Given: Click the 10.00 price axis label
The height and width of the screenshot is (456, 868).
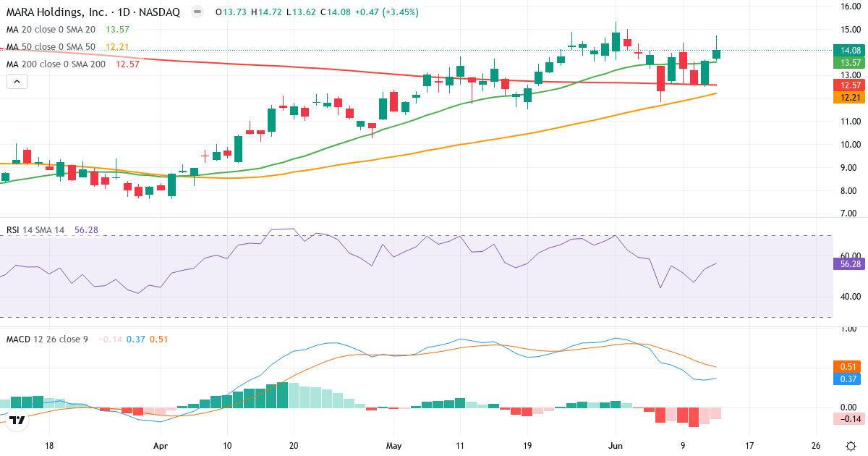Looking at the screenshot, I should [x=851, y=144].
